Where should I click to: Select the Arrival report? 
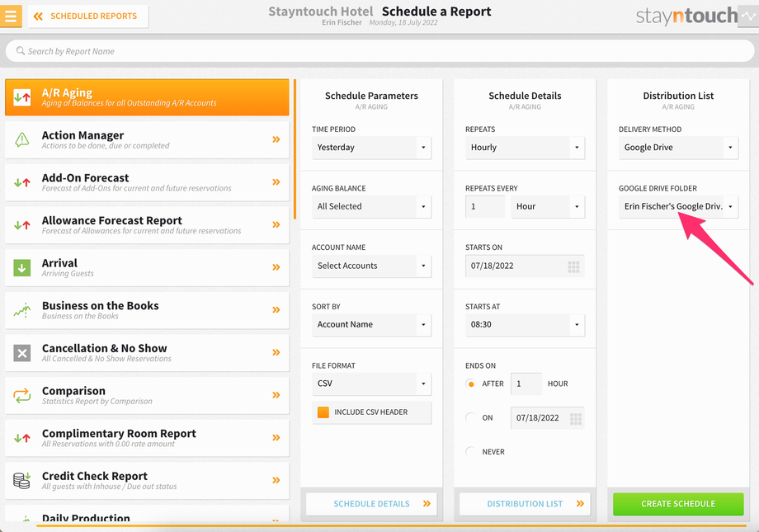point(147,268)
